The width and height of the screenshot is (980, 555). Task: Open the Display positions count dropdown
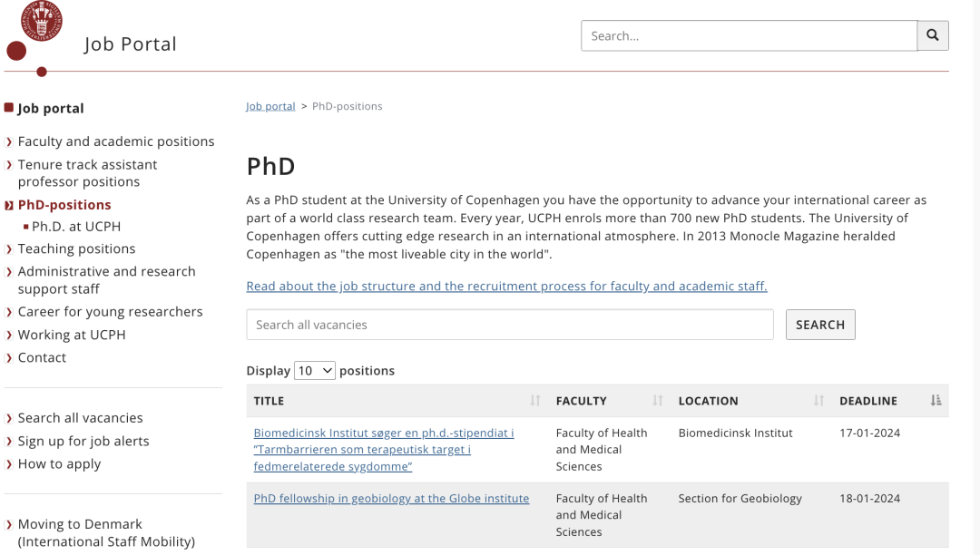click(315, 371)
